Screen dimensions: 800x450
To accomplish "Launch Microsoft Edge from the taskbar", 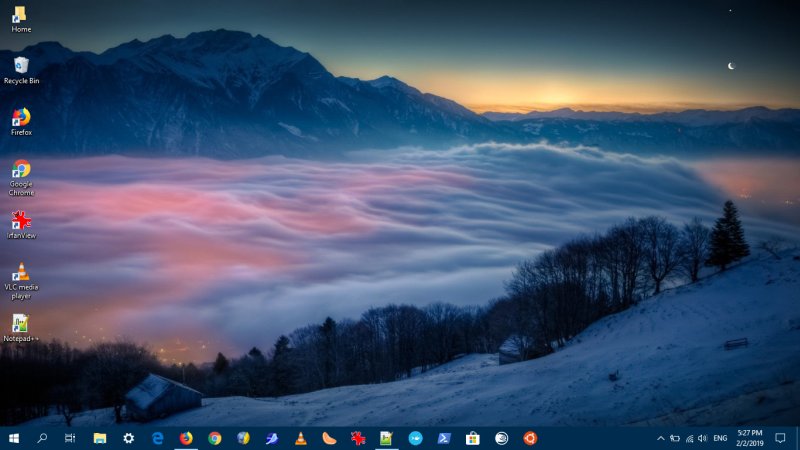I will (157, 438).
